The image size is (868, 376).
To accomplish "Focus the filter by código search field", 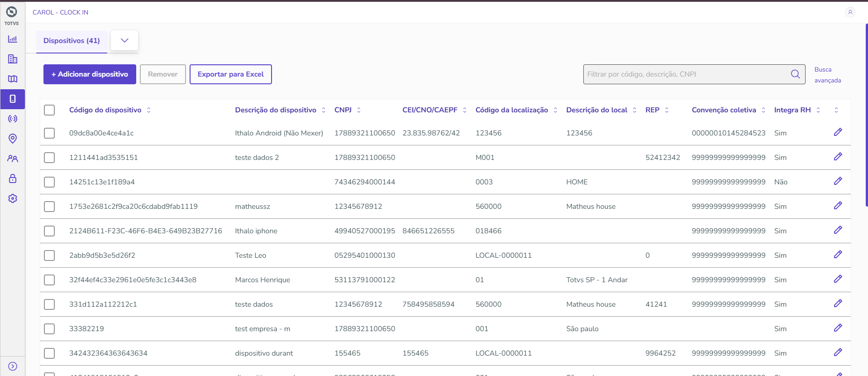I will coord(686,74).
